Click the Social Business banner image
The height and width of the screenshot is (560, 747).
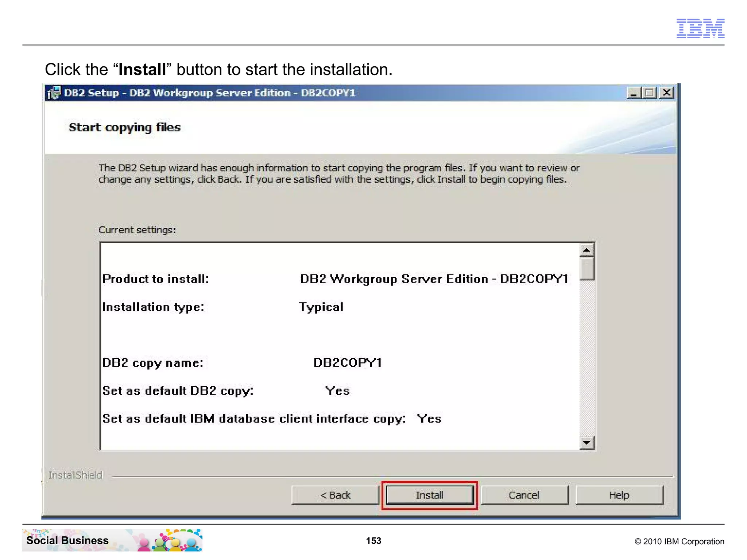(x=112, y=540)
